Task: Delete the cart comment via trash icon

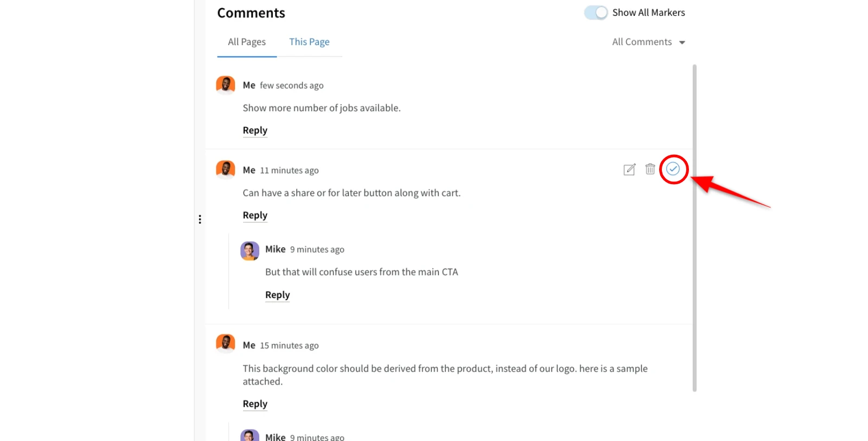Action: click(650, 169)
